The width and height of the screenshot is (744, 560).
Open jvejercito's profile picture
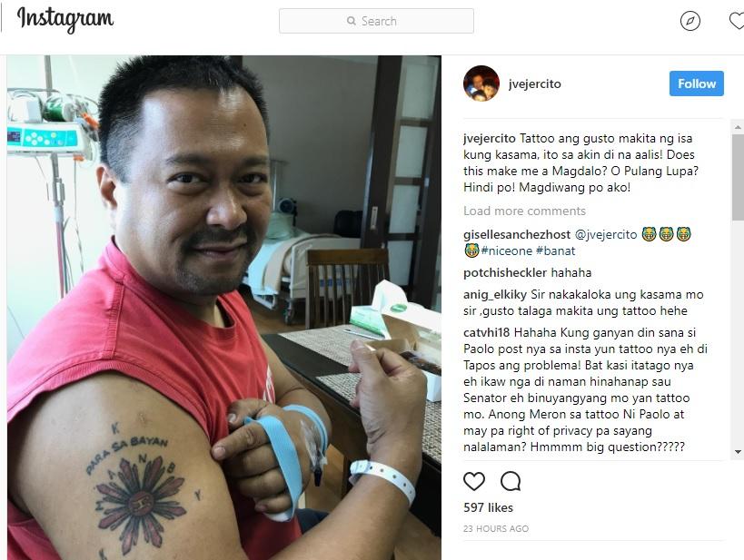coord(481,84)
